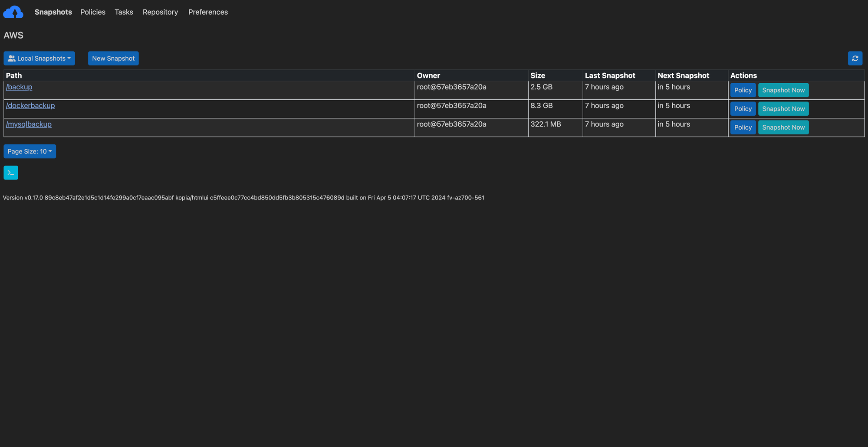The width and height of the screenshot is (868, 447).
Task: Open the /backup snapshot history
Action: 19,87
